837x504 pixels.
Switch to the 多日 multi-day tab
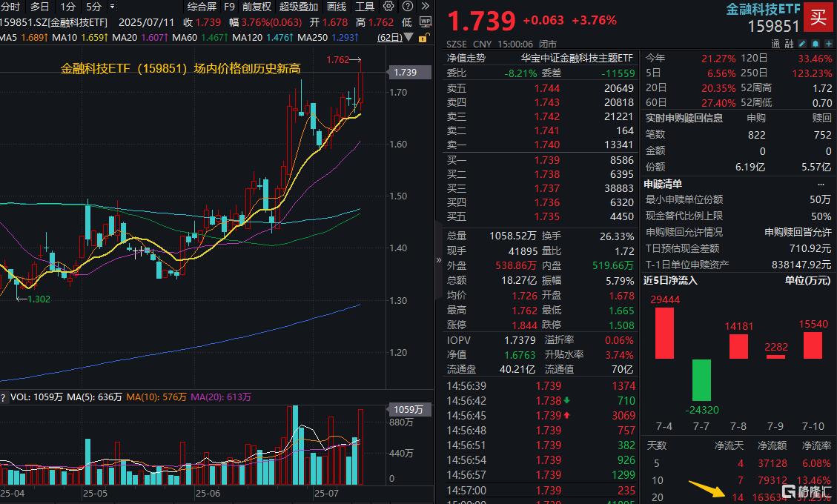(x=39, y=7)
